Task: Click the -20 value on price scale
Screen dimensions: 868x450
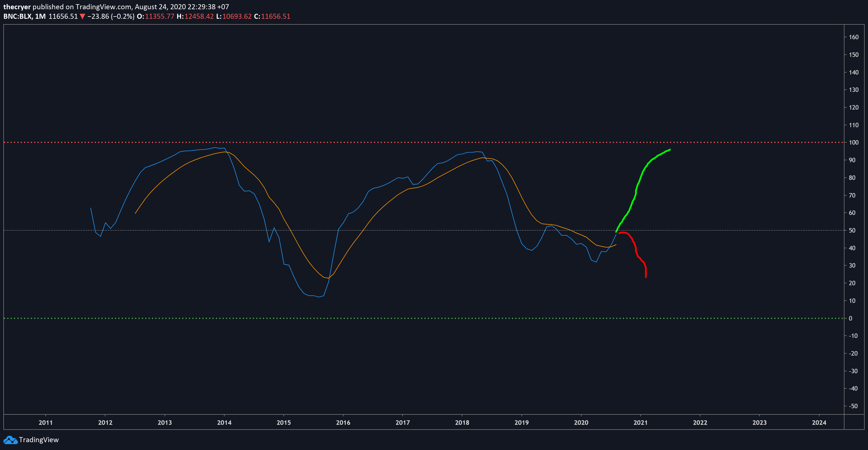Action: 853,353
